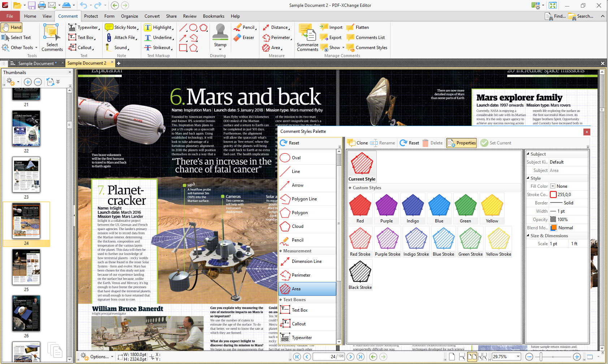Click Summarize Comments
This screenshot has width=608, height=364.
(x=307, y=38)
